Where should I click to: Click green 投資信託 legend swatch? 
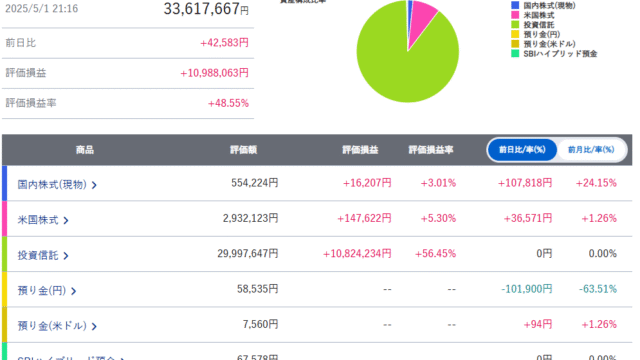(x=515, y=24)
